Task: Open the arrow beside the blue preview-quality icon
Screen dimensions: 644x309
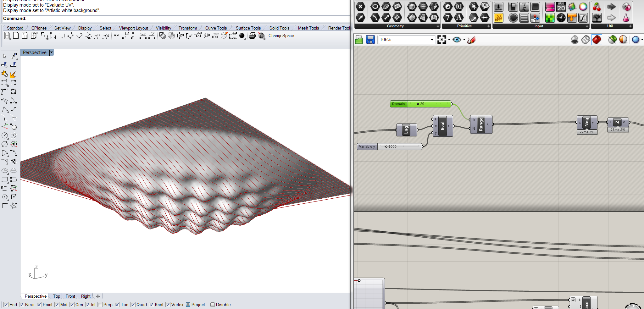Action: click(642, 40)
